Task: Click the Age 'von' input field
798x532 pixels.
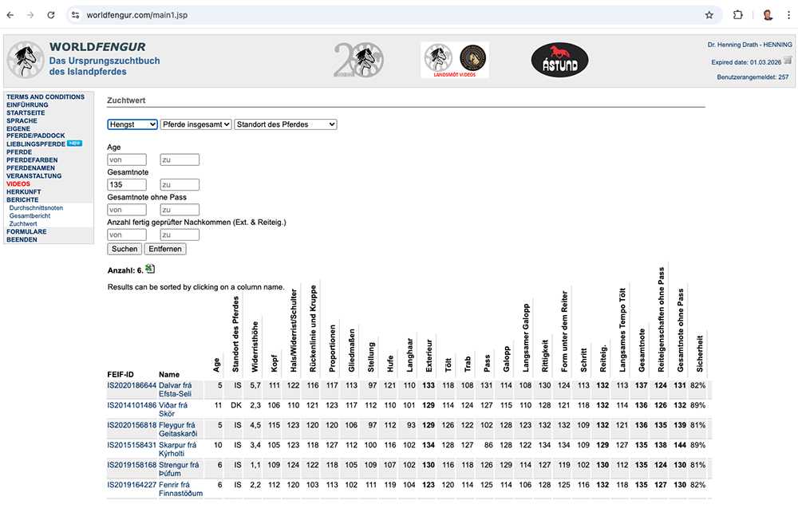Action: (127, 160)
